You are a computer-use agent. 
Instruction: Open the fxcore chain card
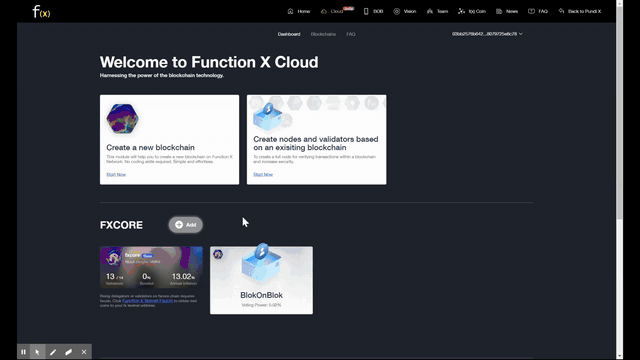click(151, 267)
